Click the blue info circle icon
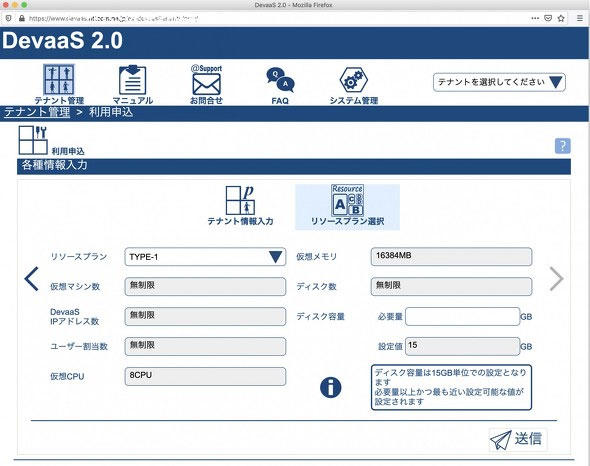The image size is (590, 466). pyautogui.click(x=331, y=387)
